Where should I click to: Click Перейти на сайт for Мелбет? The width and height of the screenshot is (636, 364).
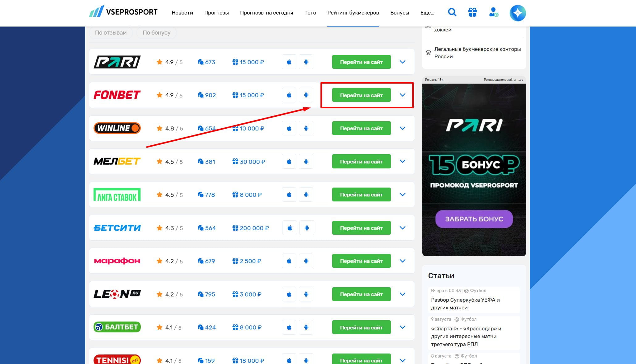pos(361,161)
